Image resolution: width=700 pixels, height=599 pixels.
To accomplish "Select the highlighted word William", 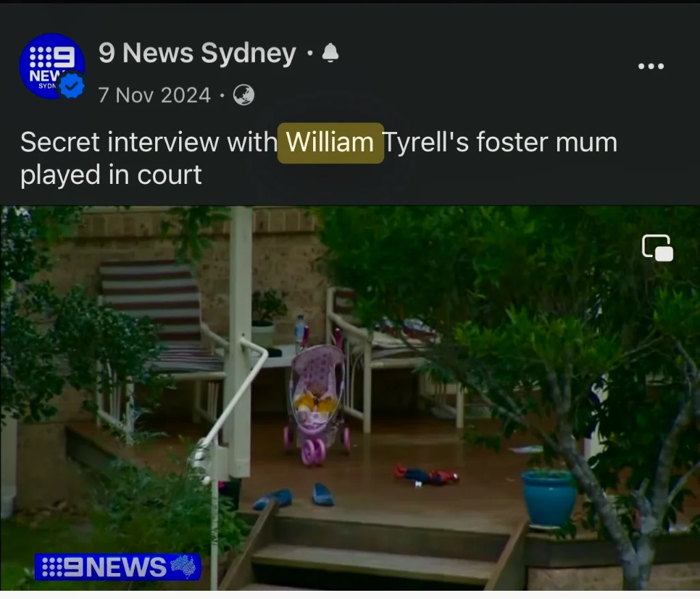I will point(330,142).
